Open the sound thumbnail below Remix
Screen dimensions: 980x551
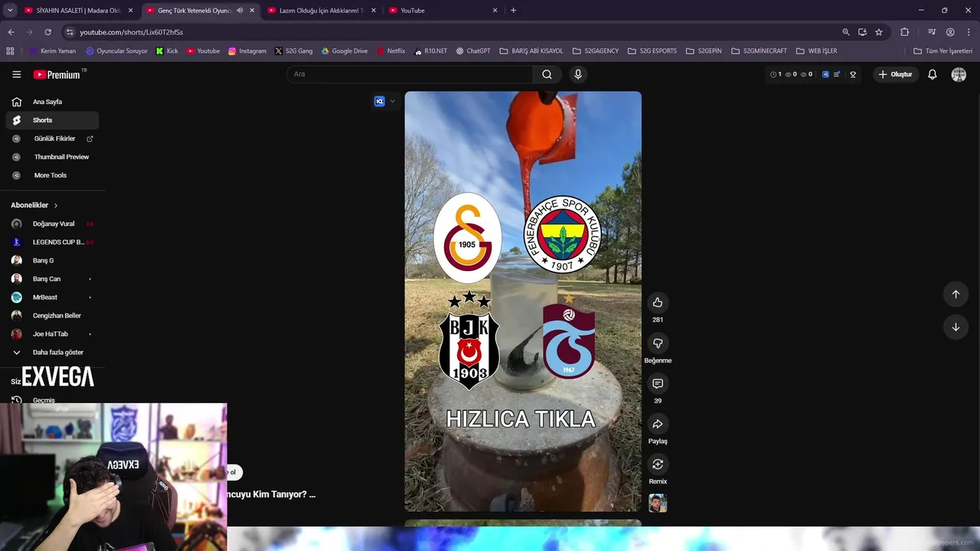[x=658, y=503]
